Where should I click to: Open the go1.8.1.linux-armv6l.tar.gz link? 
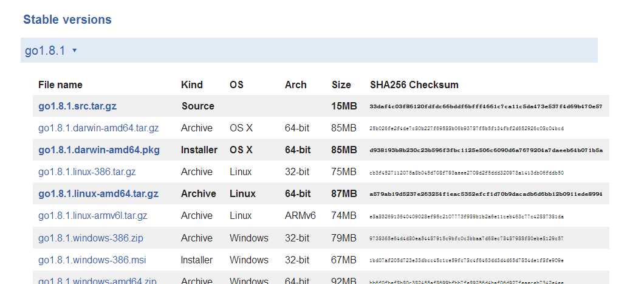pos(92,216)
